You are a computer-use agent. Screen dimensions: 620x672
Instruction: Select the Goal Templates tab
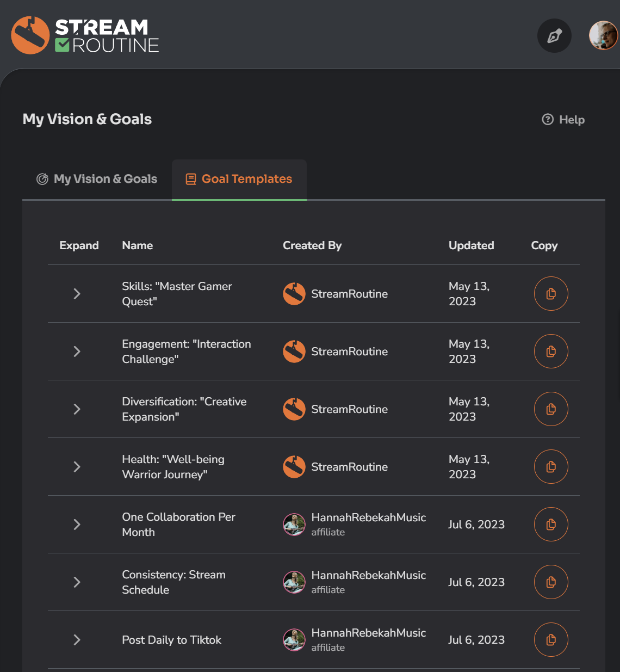pos(239,179)
